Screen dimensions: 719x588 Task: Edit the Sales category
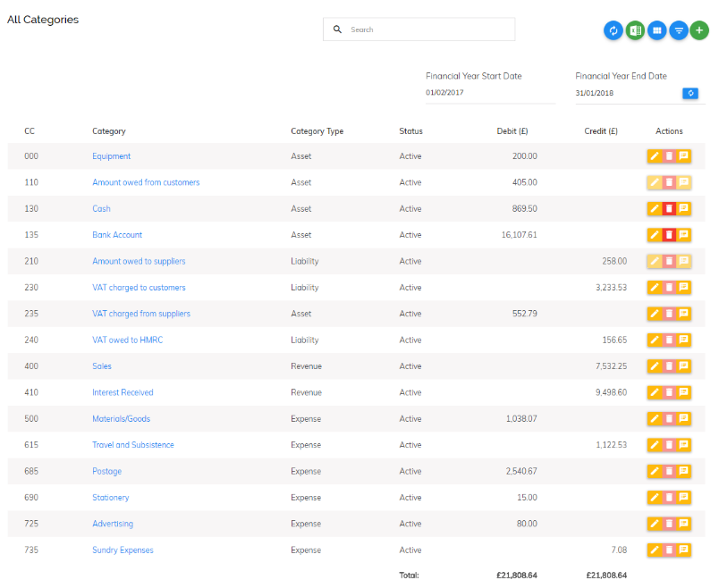click(x=655, y=366)
